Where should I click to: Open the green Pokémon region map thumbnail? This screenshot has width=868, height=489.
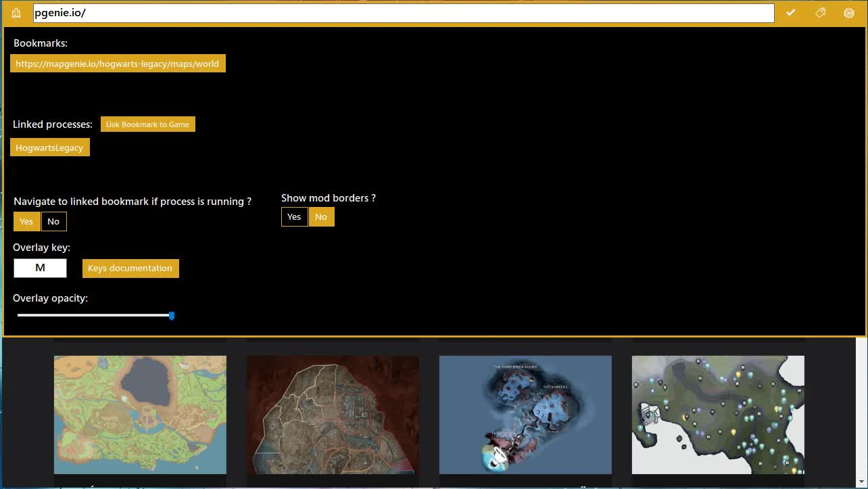140,415
